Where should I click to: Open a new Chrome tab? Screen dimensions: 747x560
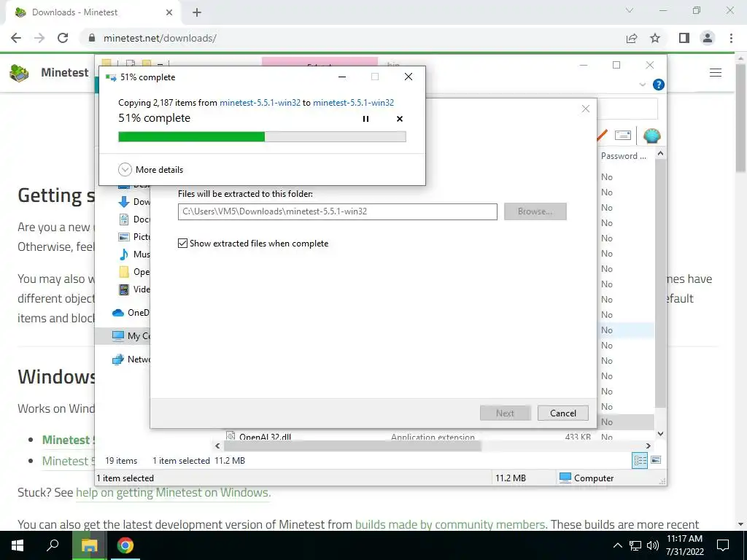(x=197, y=12)
